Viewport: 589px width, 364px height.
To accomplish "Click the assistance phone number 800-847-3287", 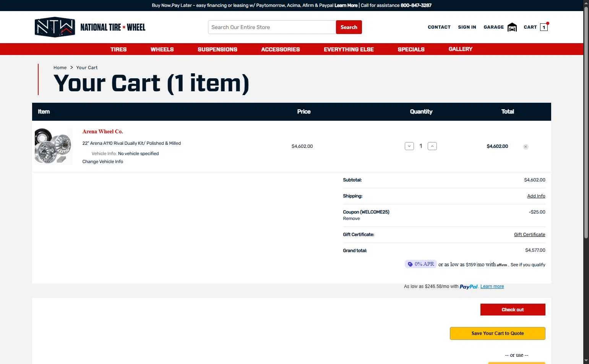I will [x=416, y=5].
